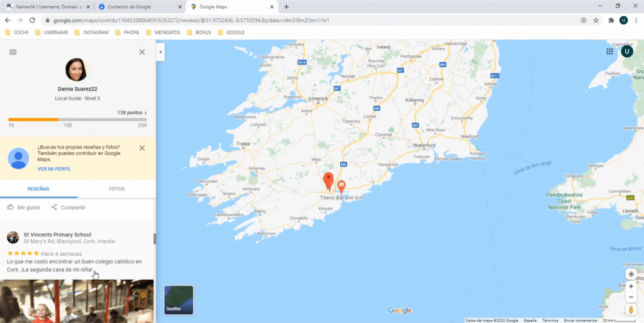Click the VER MI PERFIL link
The height and width of the screenshot is (323, 644).
pyautogui.click(x=54, y=169)
